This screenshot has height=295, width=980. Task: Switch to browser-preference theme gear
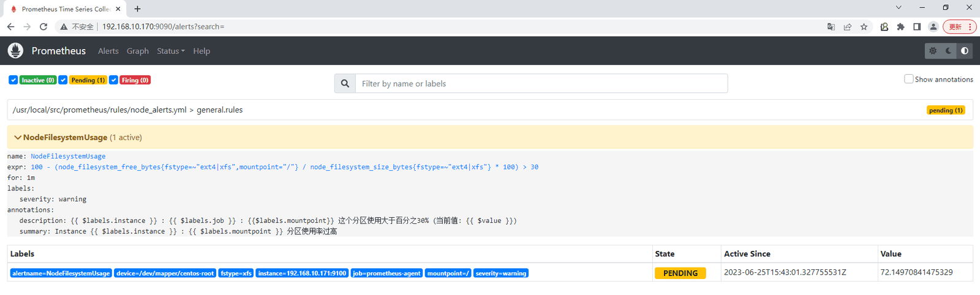click(933, 51)
